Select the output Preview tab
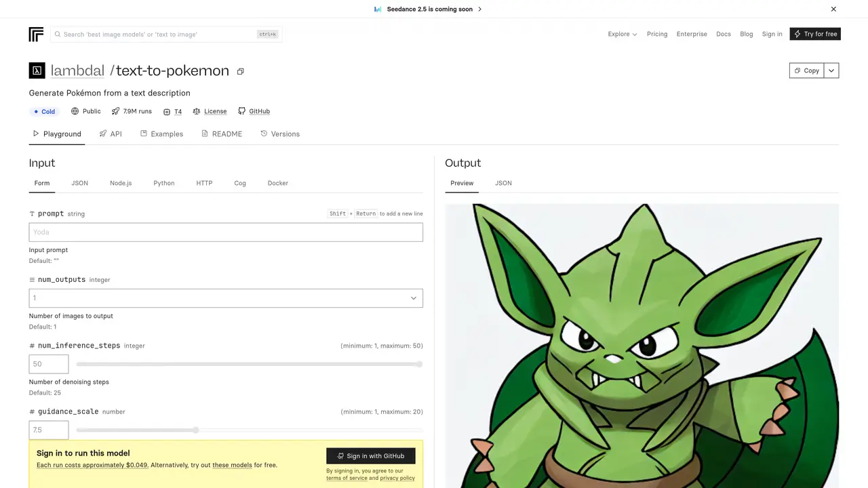Image resolution: width=868 pixels, height=488 pixels. tap(462, 183)
